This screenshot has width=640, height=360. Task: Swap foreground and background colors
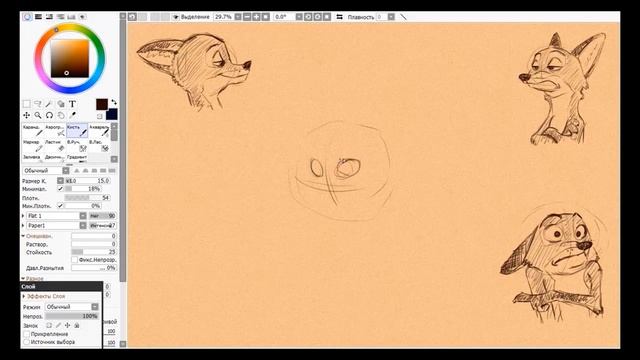pos(114,102)
